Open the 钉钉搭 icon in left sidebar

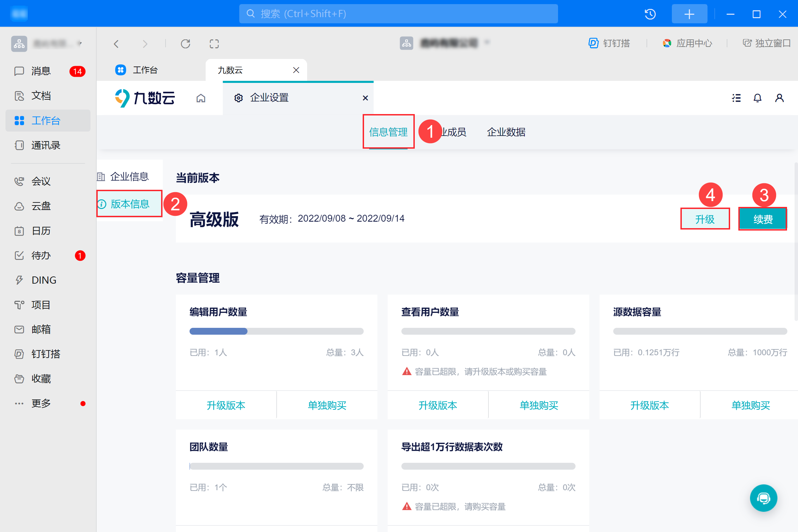click(19, 354)
